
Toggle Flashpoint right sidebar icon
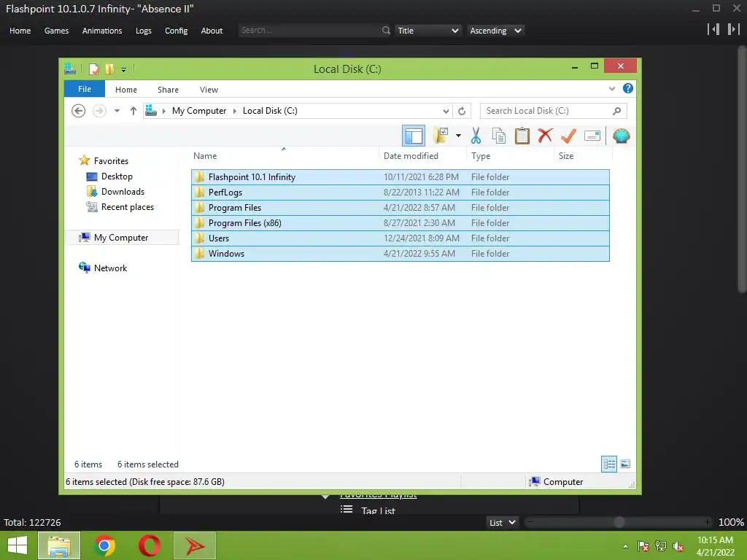[x=733, y=29]
